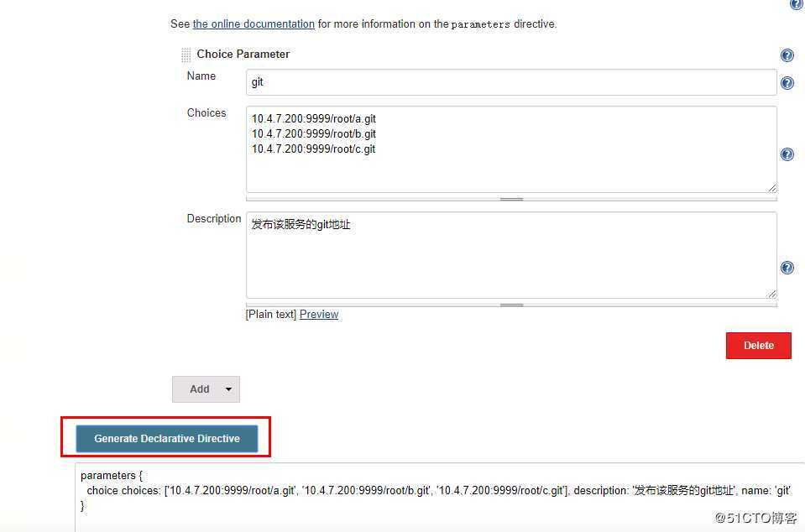Image resolution: width=805 pixels, height=532 pixels.
Task: Click Generate Declarative Directive button
Action: pyautogui.click(x=167, y=439)
